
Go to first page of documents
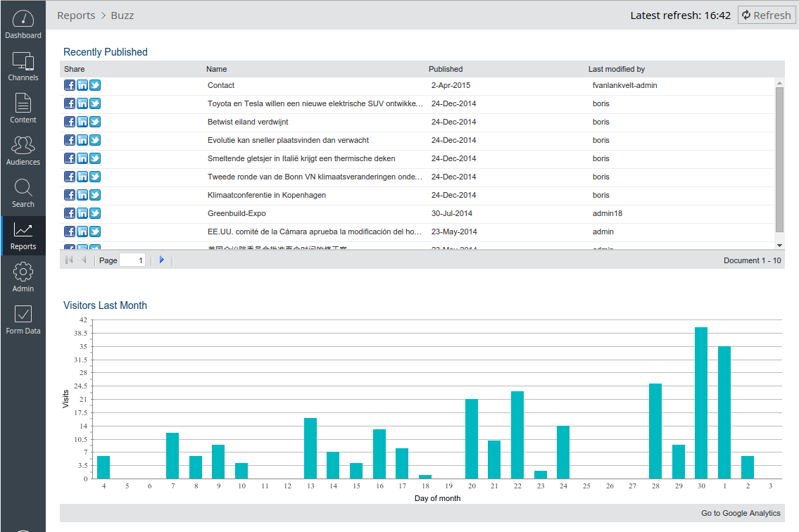69,260
